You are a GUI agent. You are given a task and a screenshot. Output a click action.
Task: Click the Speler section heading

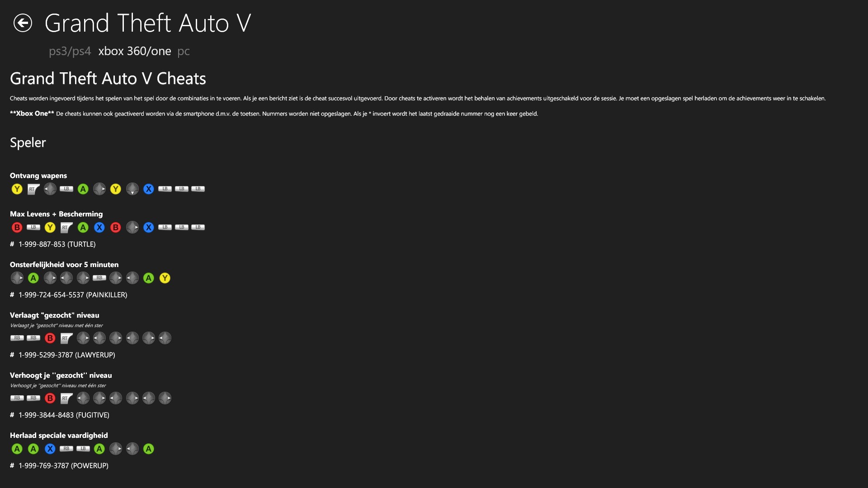tap(28, 142)
